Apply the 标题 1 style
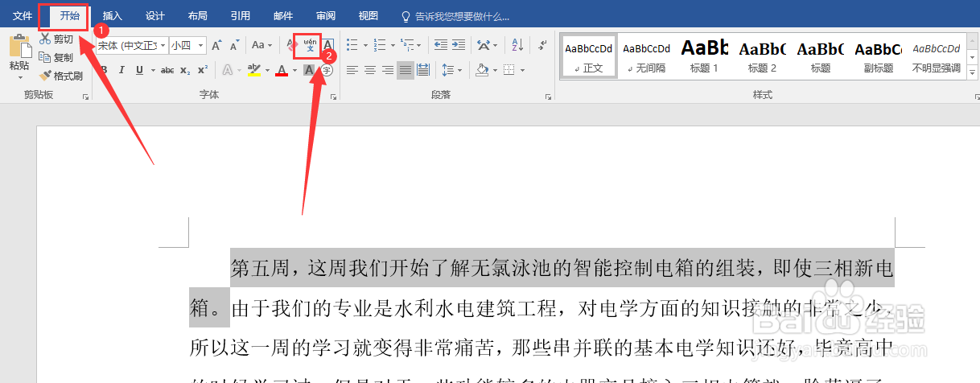 pyautogui.click(x=705, y=56)
